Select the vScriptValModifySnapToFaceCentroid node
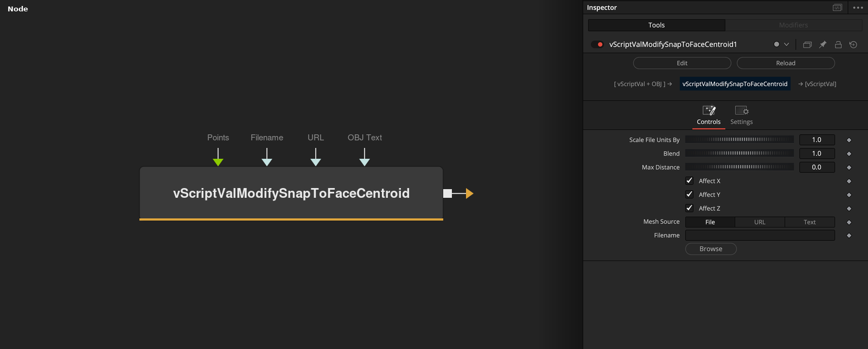The image size is (868, 349). [291, 193]
